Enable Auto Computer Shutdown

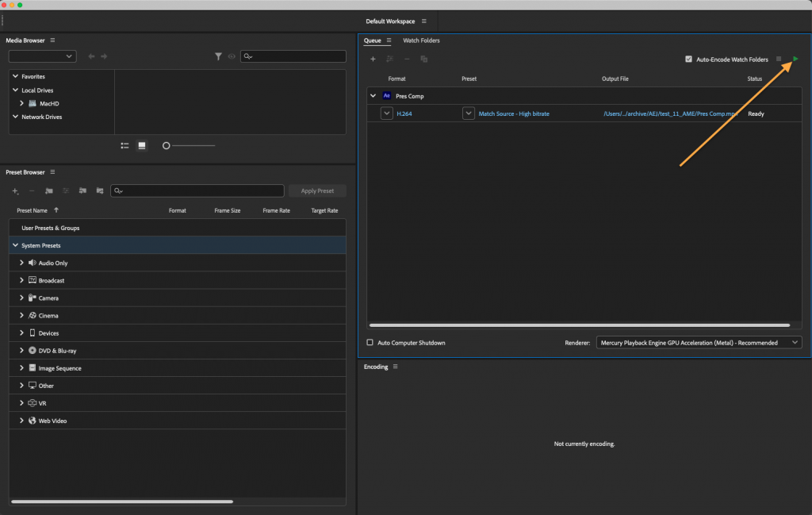coord(370,342)
